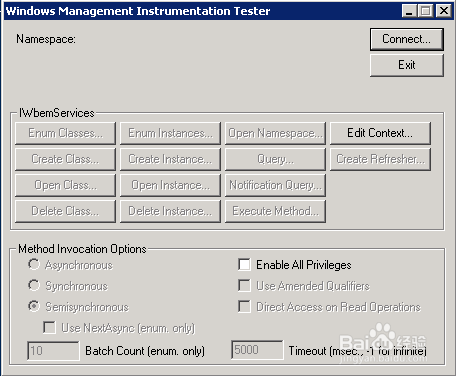Click the Timeout input field
The image size is (456, 376).
click(257, 350)
